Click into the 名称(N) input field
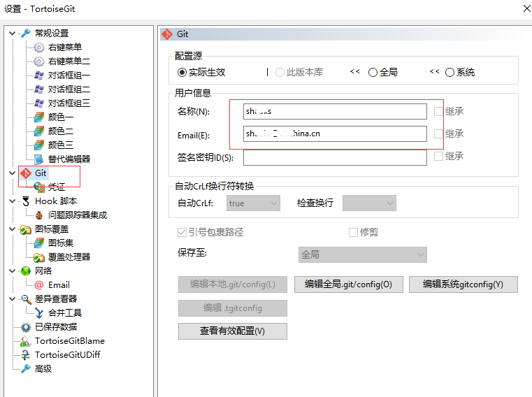Viewport: 532px width, 397px height. [335, 111]
